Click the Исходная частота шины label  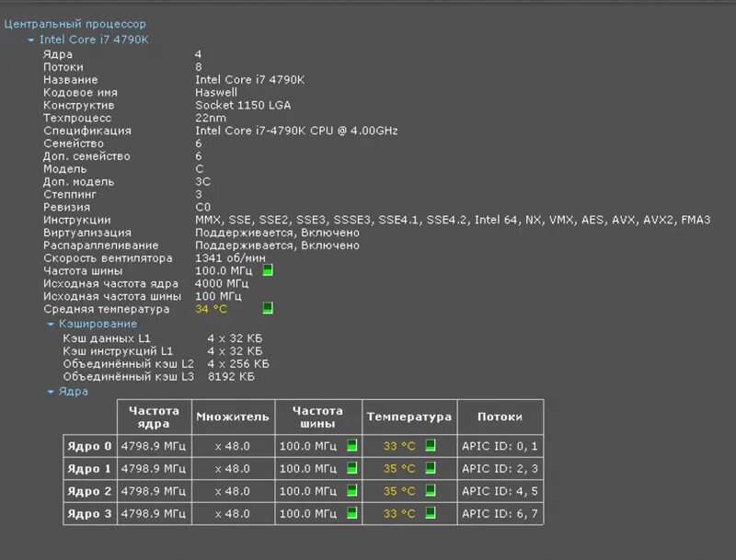[112, 296]
